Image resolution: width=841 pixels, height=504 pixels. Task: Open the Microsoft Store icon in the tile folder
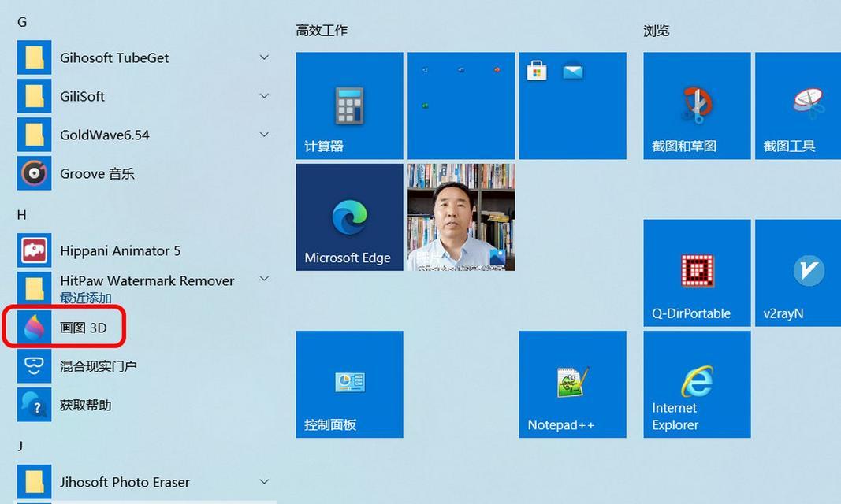coord(537,71)
